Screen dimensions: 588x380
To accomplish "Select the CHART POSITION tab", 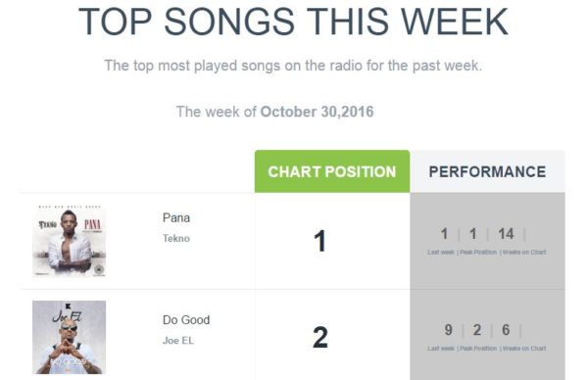I will click(x=332, y=171).
